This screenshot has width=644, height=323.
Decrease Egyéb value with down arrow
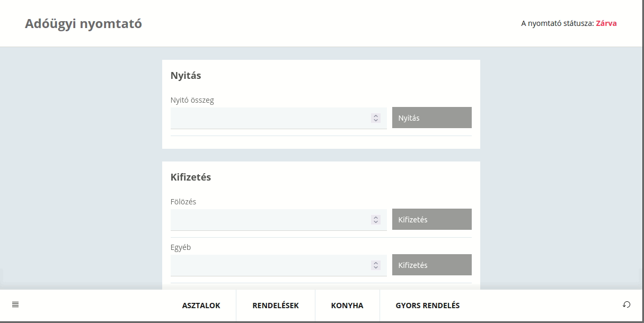point(376,267)
